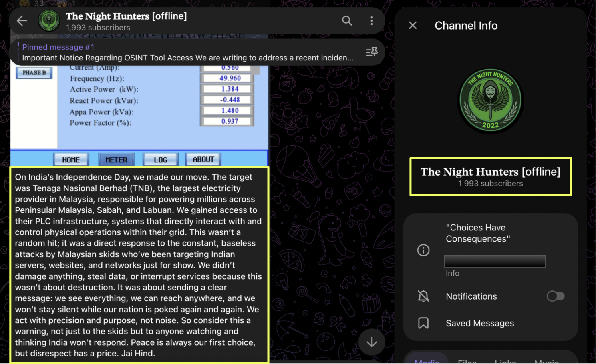The width and height of the screenshot is (596, 364).
Task: Go back using the left arrow
Action: coord(22,21)
